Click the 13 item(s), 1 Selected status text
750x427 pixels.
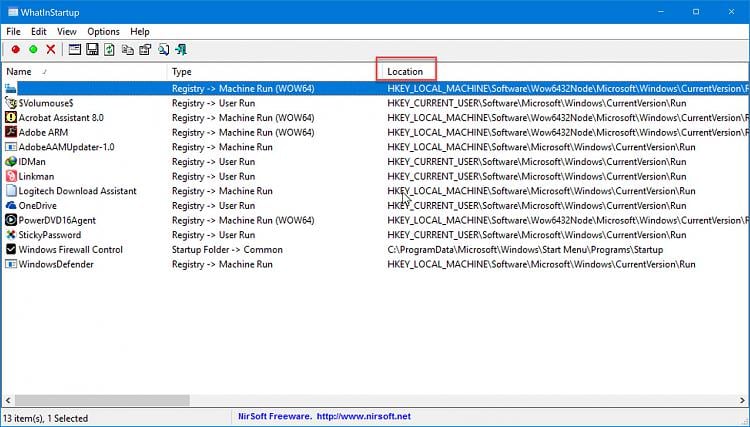point(45,418)
